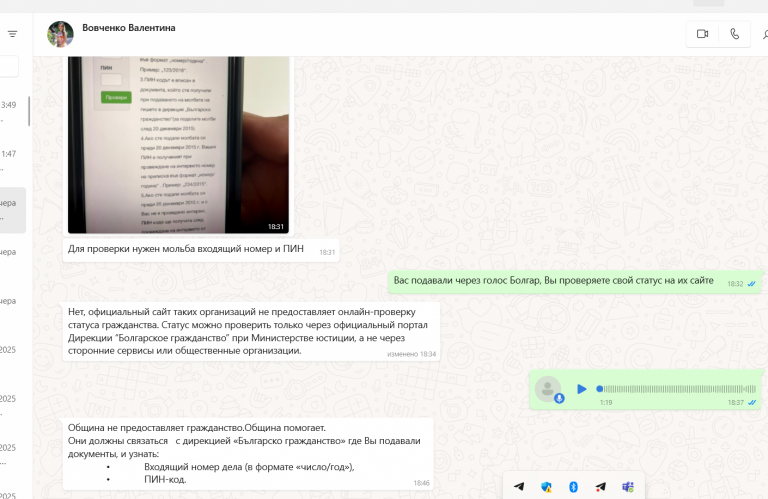Open the Bluetooth tray icon
This screenshot has width=768, height=499.
(x=573, y=487)
